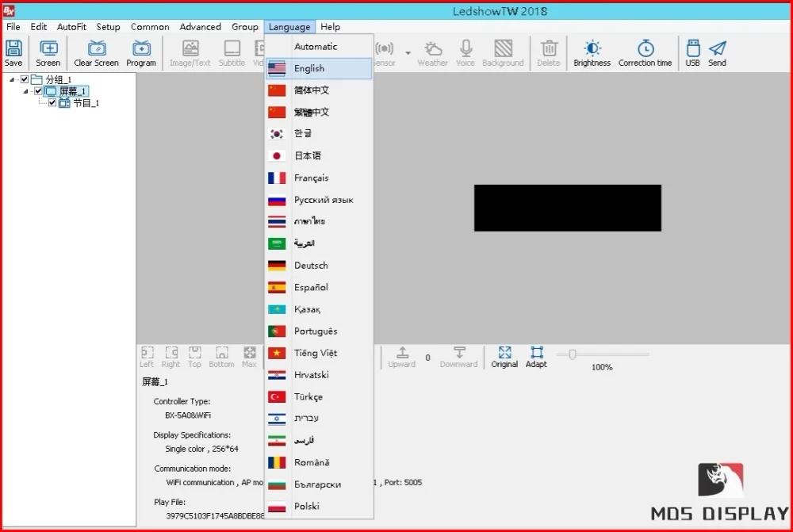Click the Clear Screen toolbar icon
Screen dimensions: 793x532
click(x=96, y=53)
